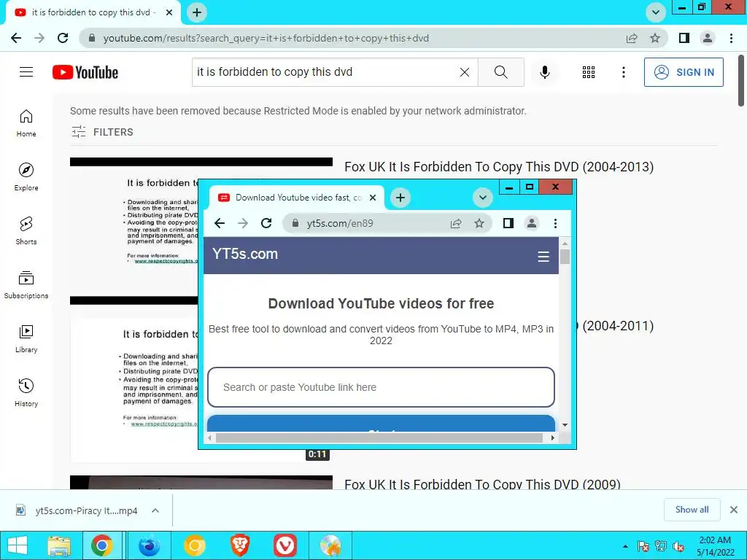Viewport: 747px width, 560px height.
Task: Open Subscriptions in YouTube sidebar
Action: [26, 285]
